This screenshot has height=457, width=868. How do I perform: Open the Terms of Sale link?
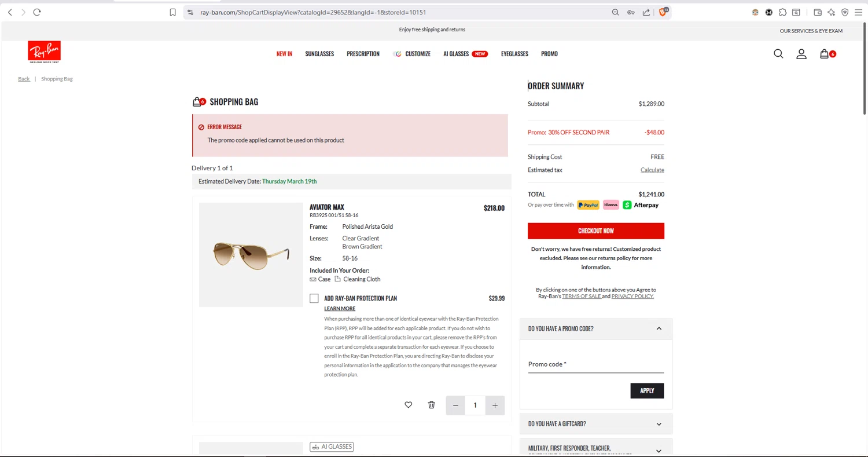582,296
